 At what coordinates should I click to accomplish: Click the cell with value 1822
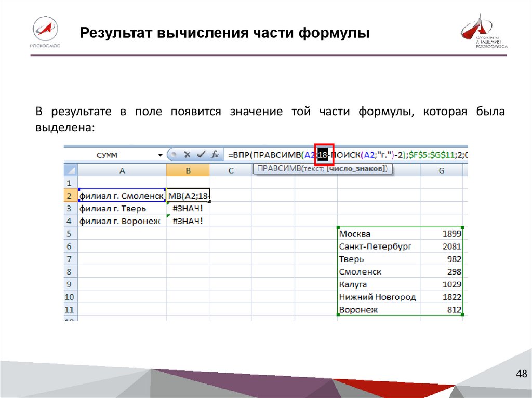(x=441, y=297)
